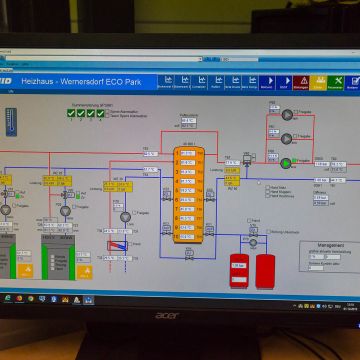Click the buffer tank level 1 temperature field
This screenshot has height=360, width=360.
pos(188,153)
